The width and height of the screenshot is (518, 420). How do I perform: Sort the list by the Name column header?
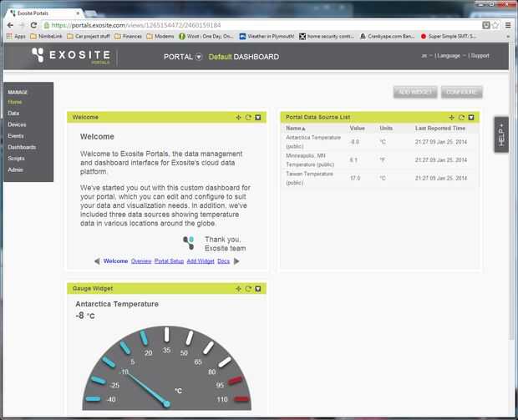click(295, 128)
